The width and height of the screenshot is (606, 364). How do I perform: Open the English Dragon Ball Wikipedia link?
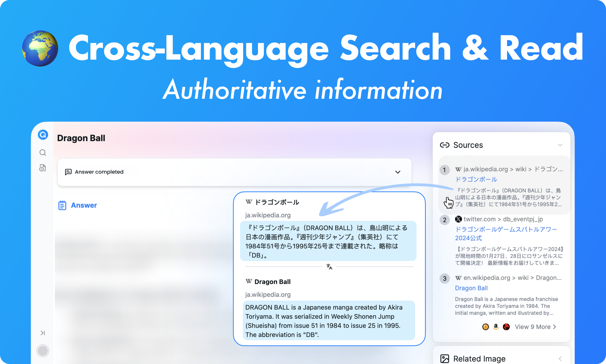tap(471, 288)
